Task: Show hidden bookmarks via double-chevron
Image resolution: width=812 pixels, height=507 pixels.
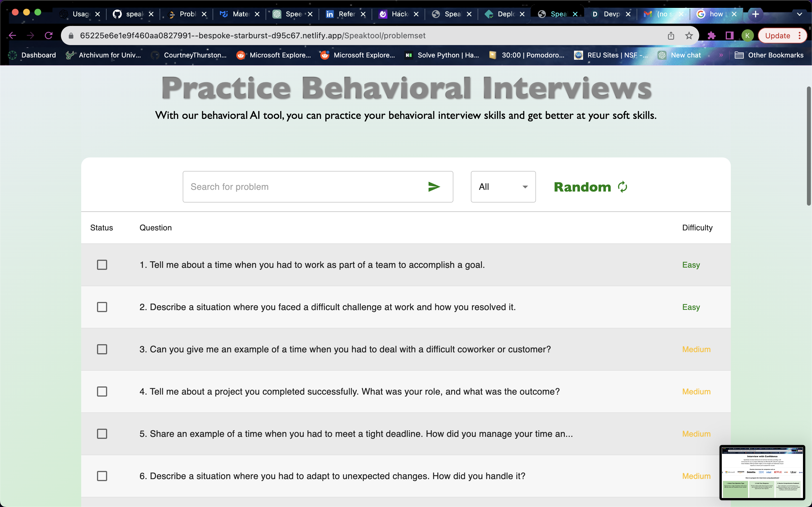Action: click(x=721, y=55)
